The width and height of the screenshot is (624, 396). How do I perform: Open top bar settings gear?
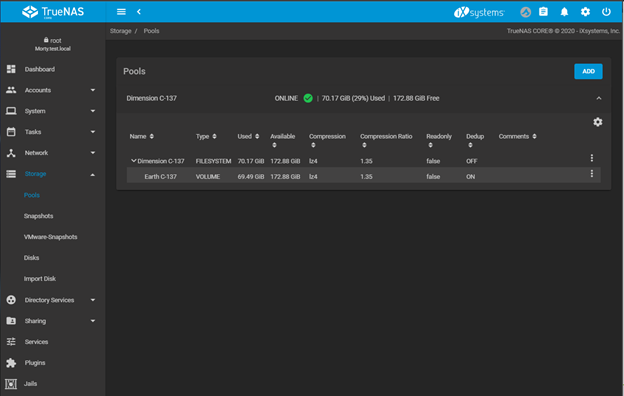(585, 12)
